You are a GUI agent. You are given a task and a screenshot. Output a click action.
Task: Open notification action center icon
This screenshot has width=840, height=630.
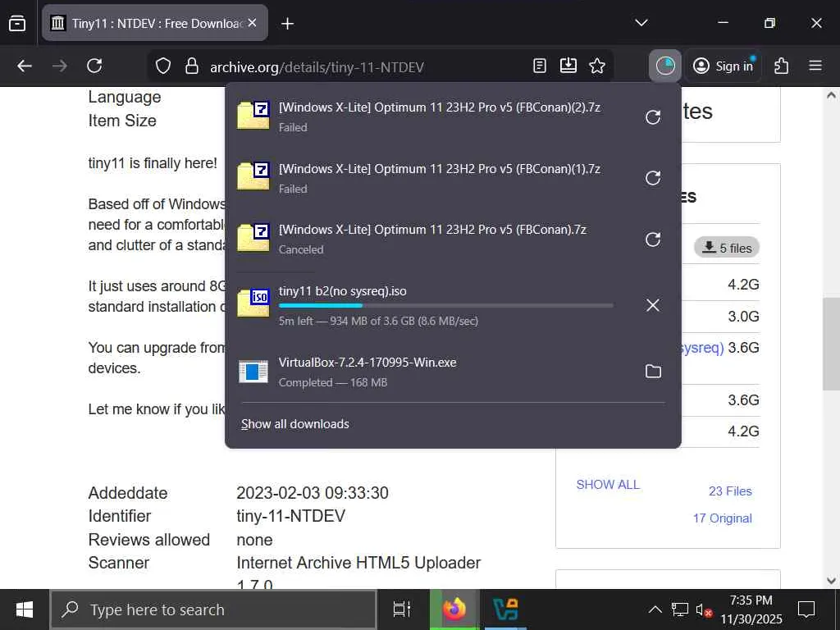806,609
